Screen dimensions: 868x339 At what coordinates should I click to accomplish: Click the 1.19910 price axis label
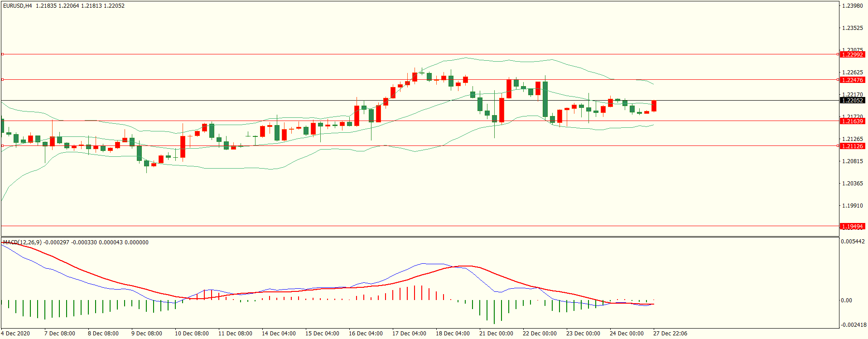tap(852, 206)
